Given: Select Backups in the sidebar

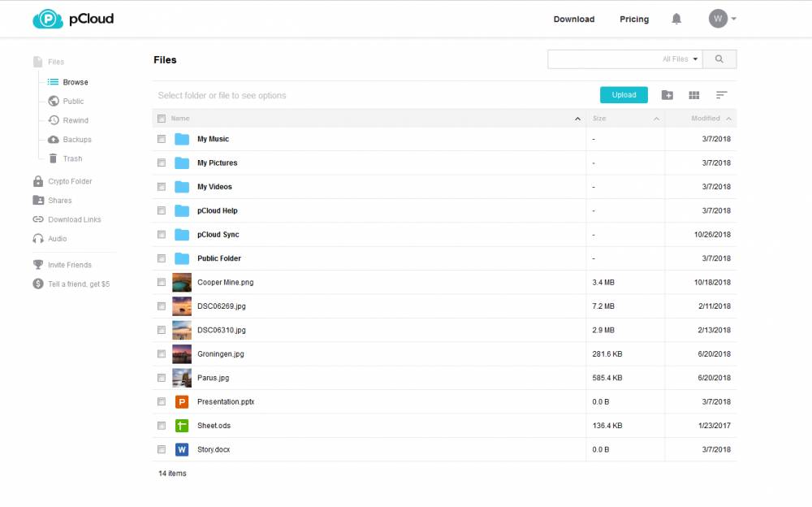Looking at the screenshot, I should pyautogui.click(x=77, y=140).
